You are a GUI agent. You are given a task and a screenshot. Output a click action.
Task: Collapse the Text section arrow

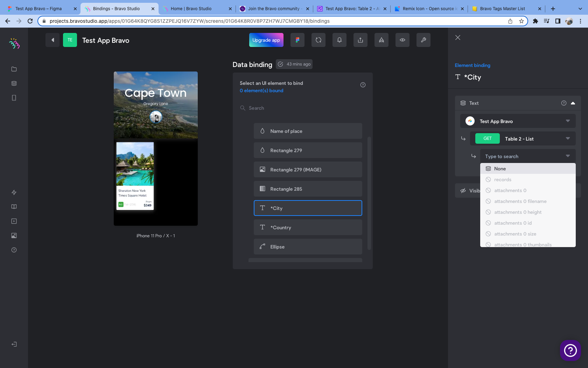click(x=573, y=103)
